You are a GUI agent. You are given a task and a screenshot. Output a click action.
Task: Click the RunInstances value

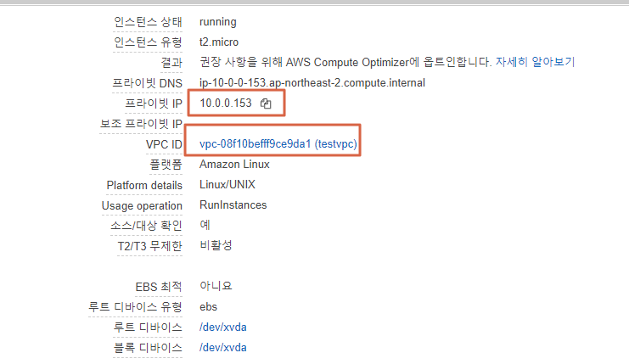pos(233,204)
